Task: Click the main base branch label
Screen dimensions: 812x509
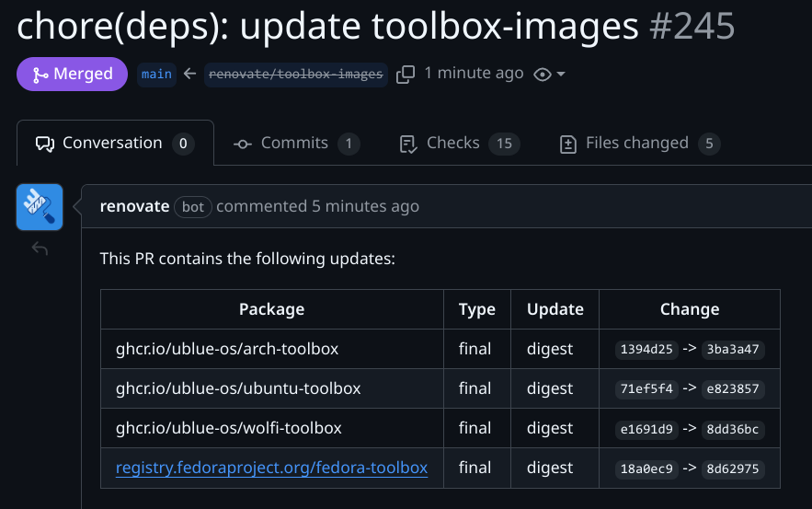Action: point(156,75)
